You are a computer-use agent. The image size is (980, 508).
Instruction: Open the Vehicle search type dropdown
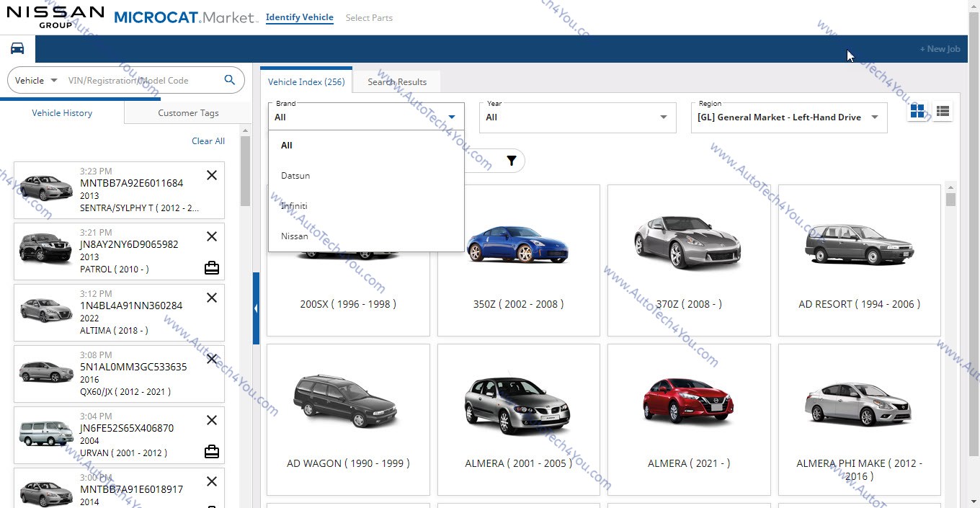coord(37,81)
